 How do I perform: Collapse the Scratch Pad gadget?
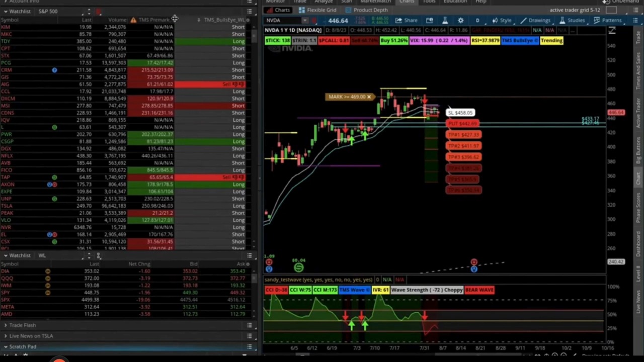pyautogui.click(x=6, y=346)
